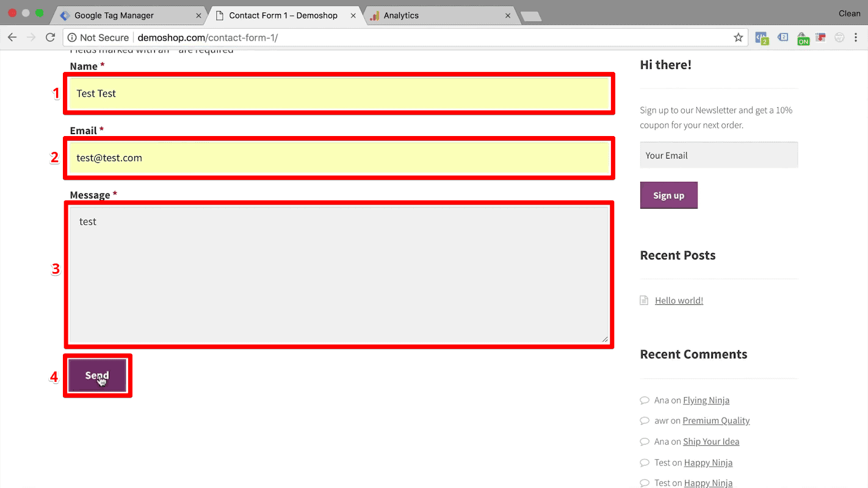
Task: Open Chrome's three-dot menu
Action: 856,37
